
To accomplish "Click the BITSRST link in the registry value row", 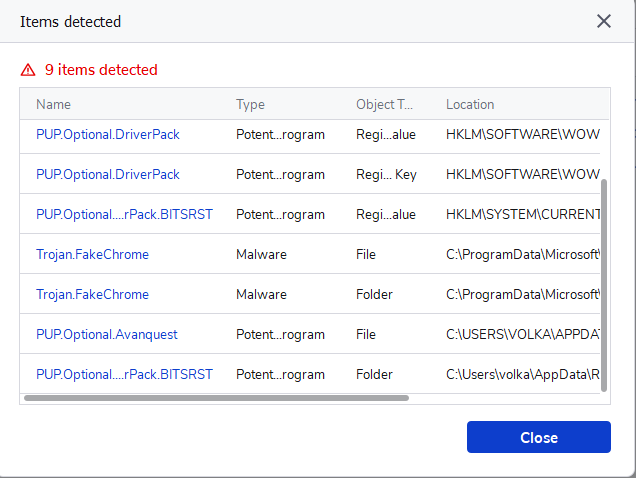I will [x=124, y=214].
